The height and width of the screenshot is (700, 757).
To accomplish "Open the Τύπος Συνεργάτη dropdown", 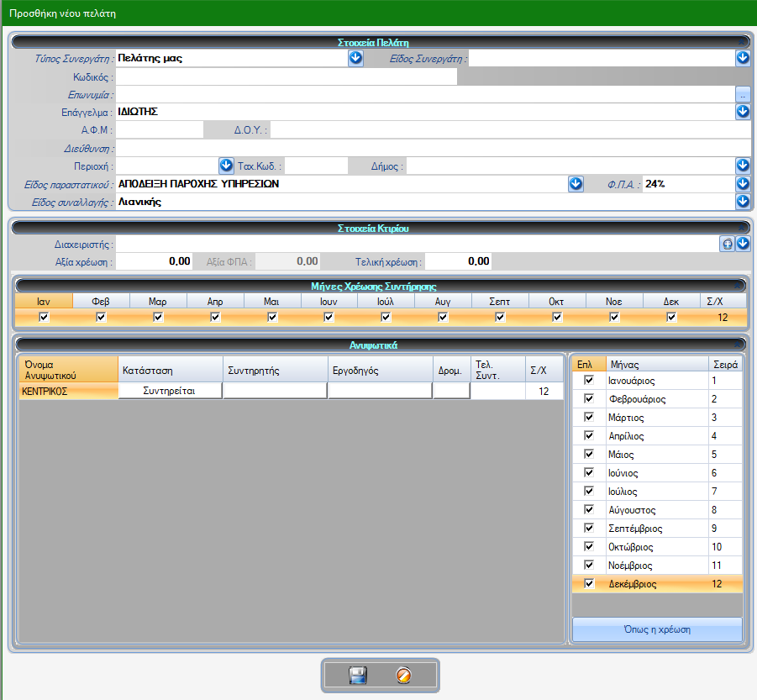I will (x=355, y=58).
